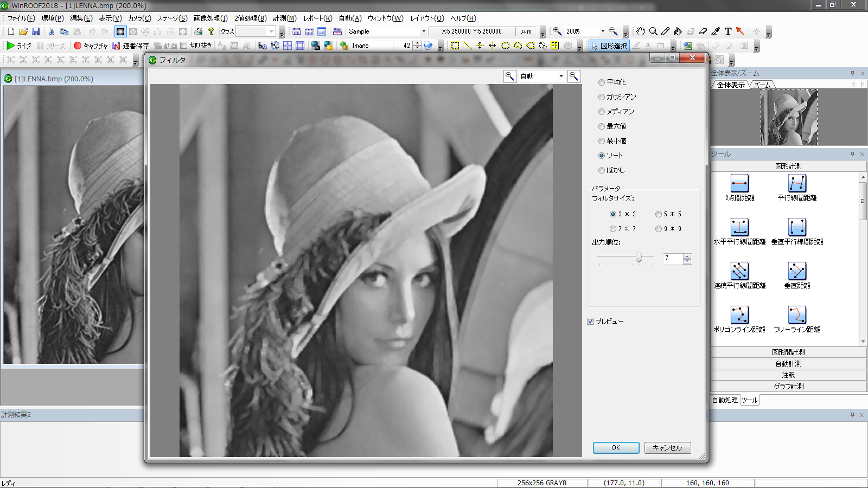
Task: Switch to the 自動処理 bottom tab
Action: (725, 400)
